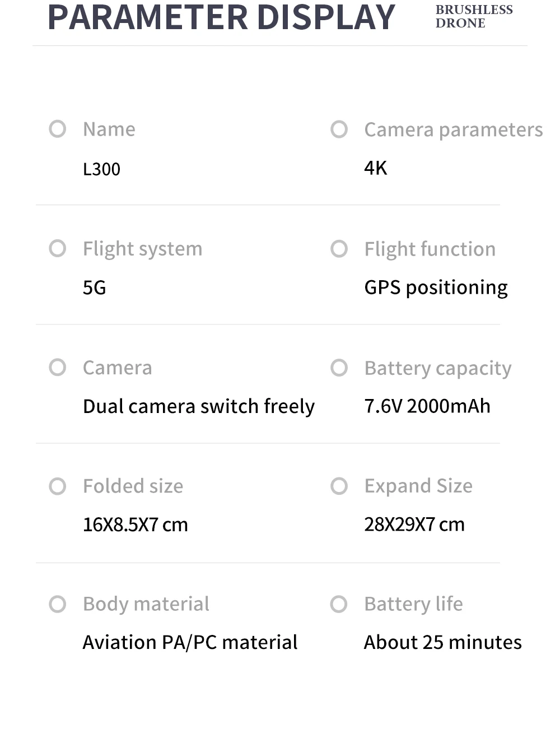Select the Dual camera switch freely text

pyautogui.click(x=198, y=406)
